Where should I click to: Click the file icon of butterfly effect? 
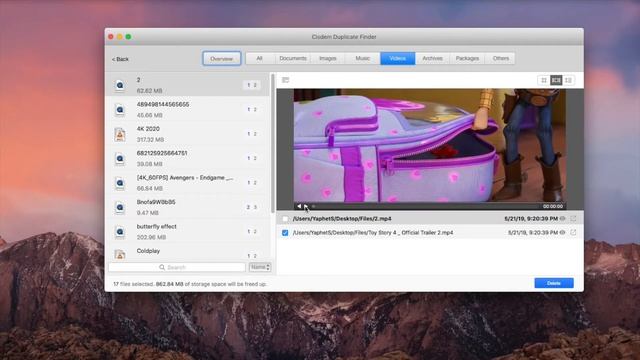point(120,232)
